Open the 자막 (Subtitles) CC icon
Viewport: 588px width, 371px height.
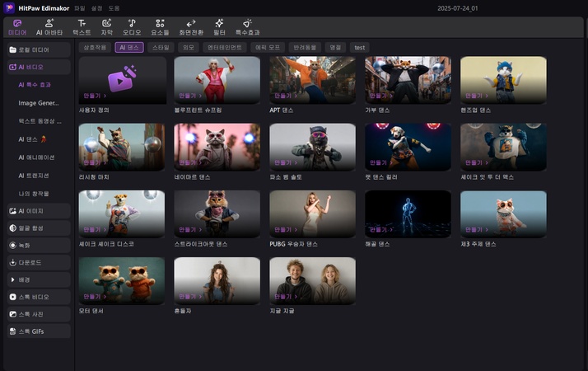(x=106, y=23)
